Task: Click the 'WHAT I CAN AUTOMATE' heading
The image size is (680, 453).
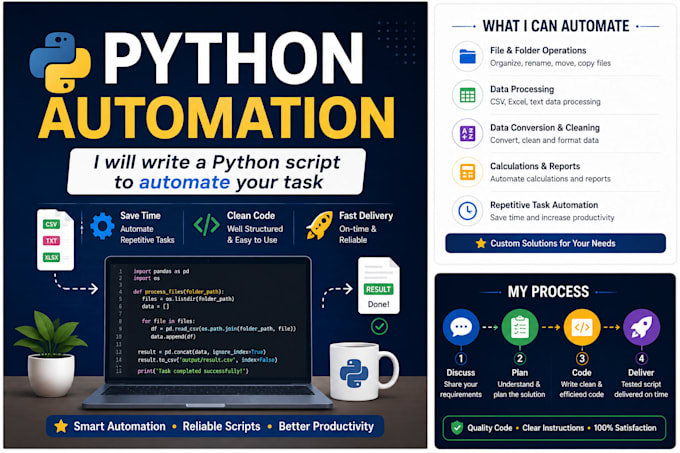Action: pos(556,26)
